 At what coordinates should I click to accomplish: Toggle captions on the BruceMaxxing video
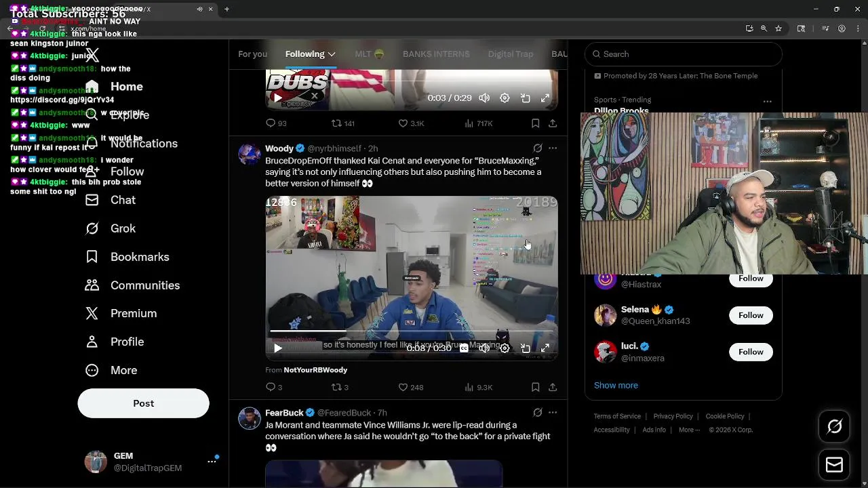coord(464,348)
